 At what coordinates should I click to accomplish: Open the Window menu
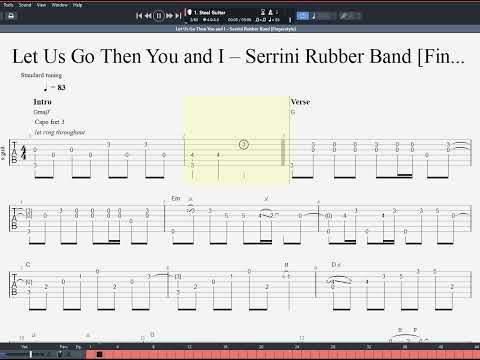59,5
